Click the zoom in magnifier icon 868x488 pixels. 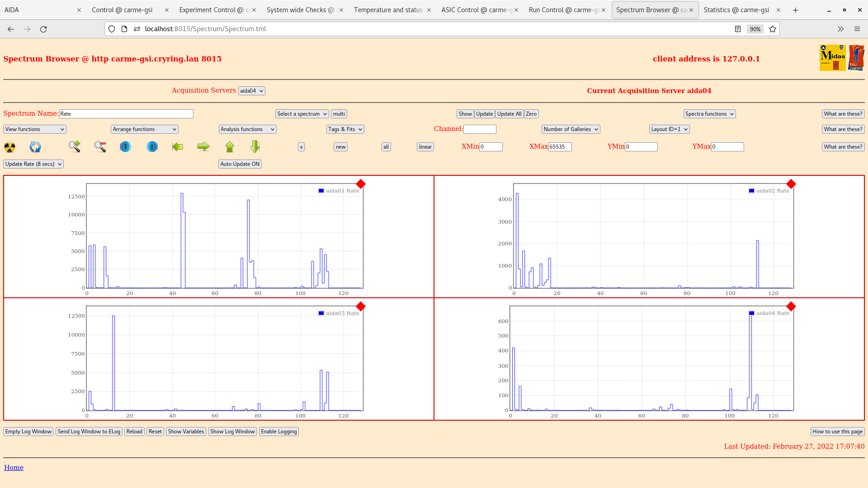click(75, 146)
